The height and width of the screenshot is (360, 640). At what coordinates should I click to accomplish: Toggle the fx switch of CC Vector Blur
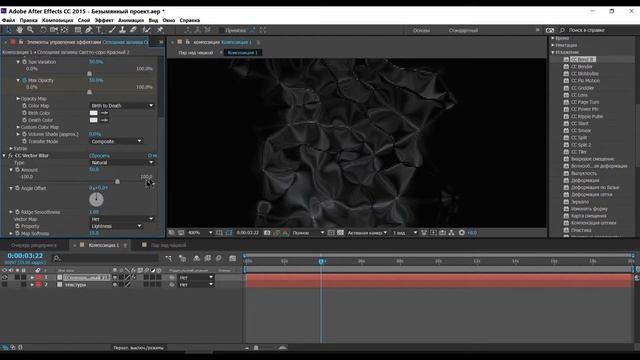(x=10, y=156)
